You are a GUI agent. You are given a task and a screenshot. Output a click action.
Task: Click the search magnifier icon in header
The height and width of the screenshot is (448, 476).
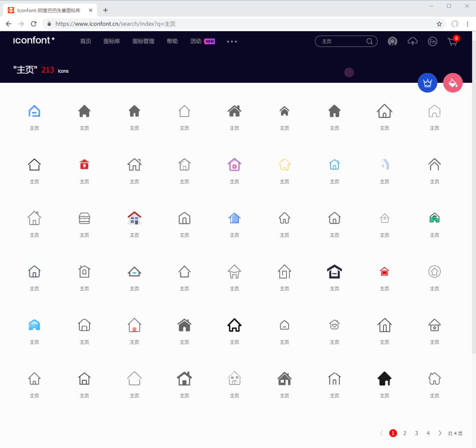(x=369, y=41)
